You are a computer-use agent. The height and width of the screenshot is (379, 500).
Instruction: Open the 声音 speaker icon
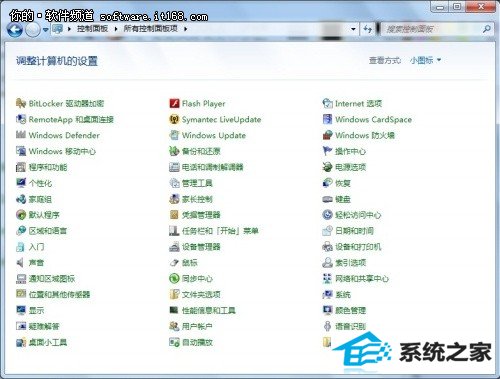(21, 263)
